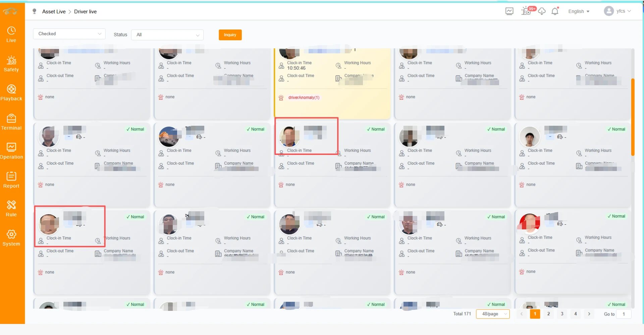The height and width of the screenshot is (335, 644).
Task: Click the Asset Live breadcrumb
Action: click(x=54, y=12)
